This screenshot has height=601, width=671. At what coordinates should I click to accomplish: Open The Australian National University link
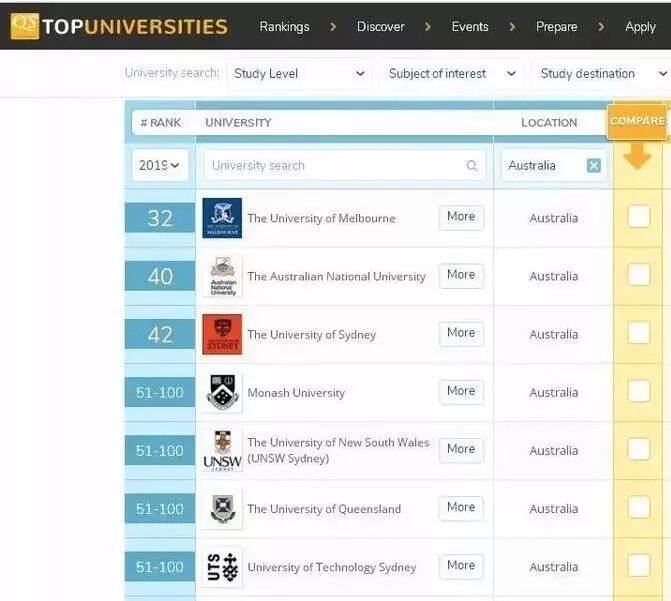click(x=336, y=277)
